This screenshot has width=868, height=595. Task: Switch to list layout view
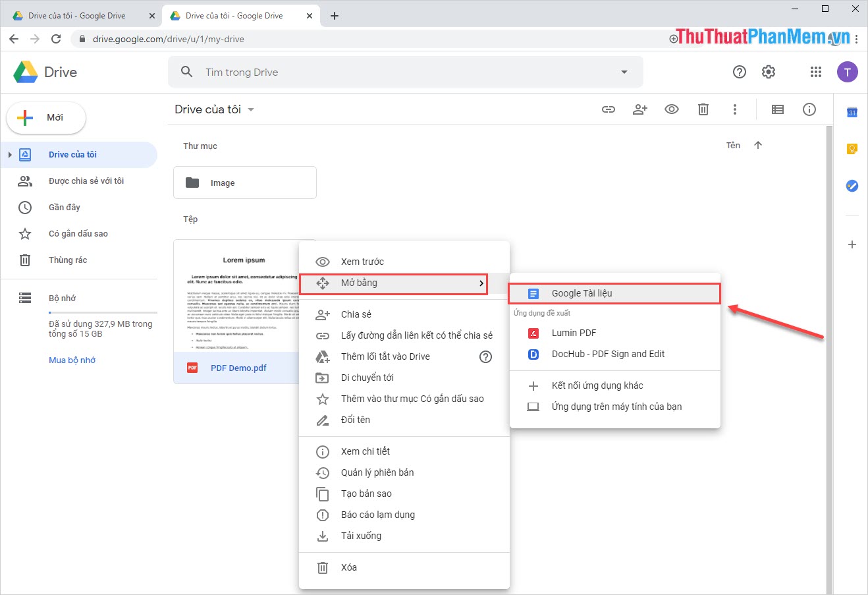[778, 109]
